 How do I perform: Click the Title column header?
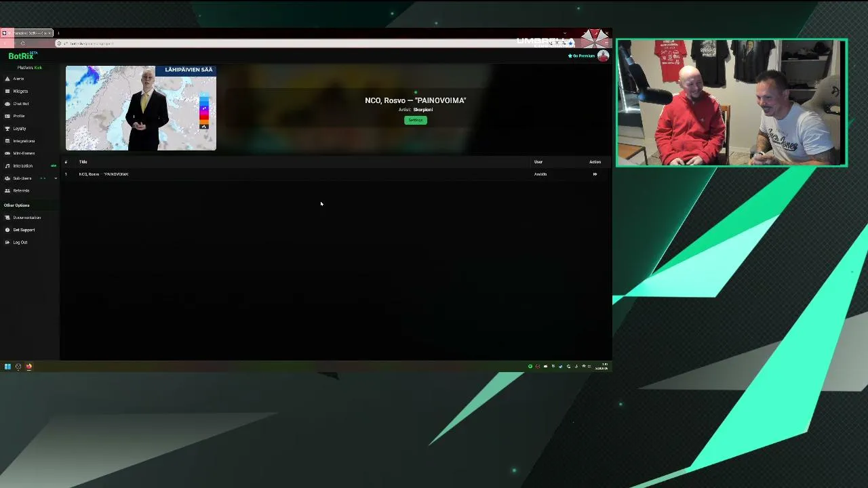[83, 162]
